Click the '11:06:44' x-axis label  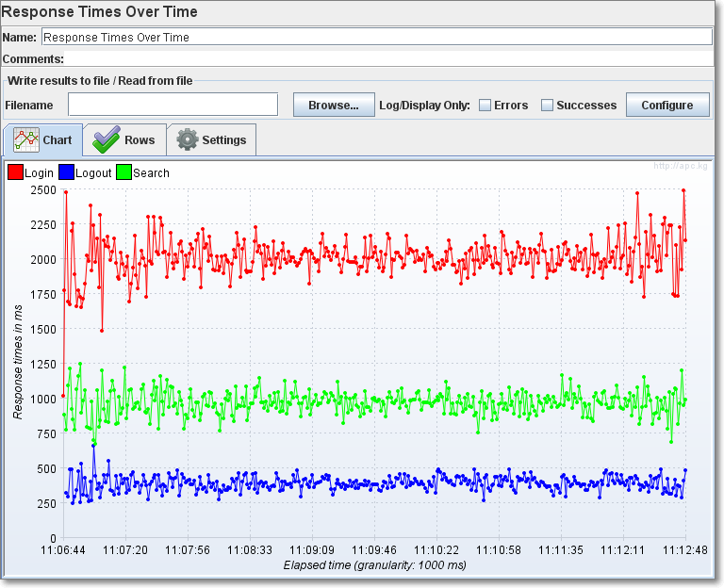(x=63, y=550)
